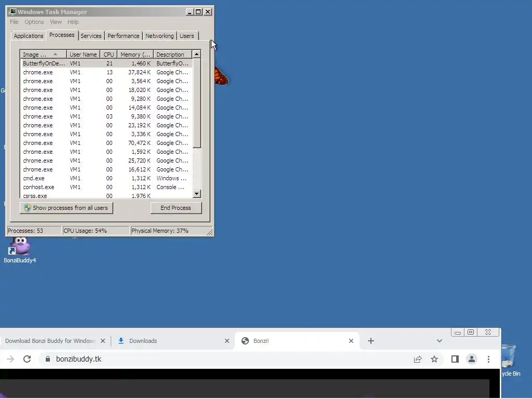Close the Bonzi! tab
The height and width of the screenshot is (399, 532).
pos(351,341)
